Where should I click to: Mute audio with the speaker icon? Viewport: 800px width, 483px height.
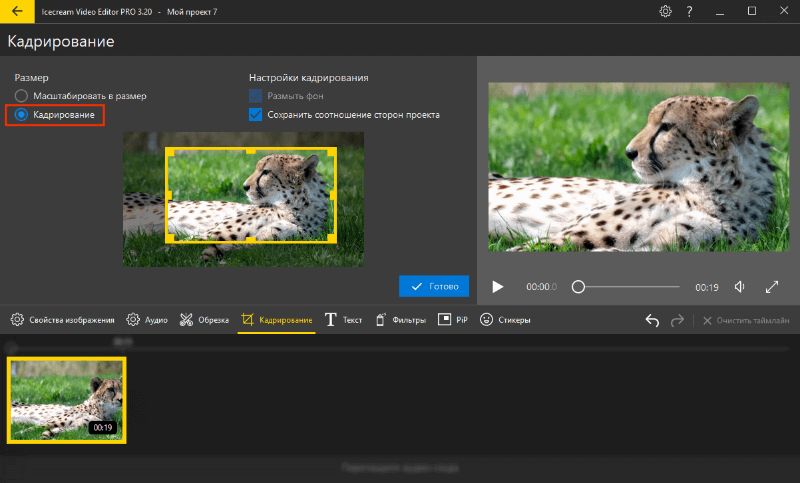[740, 287]
